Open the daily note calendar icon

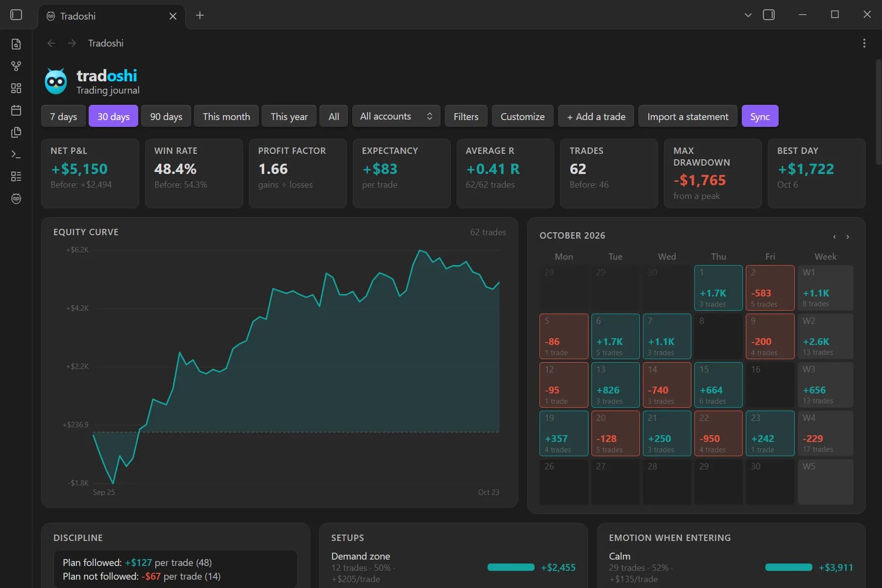(x=16, y=110)
